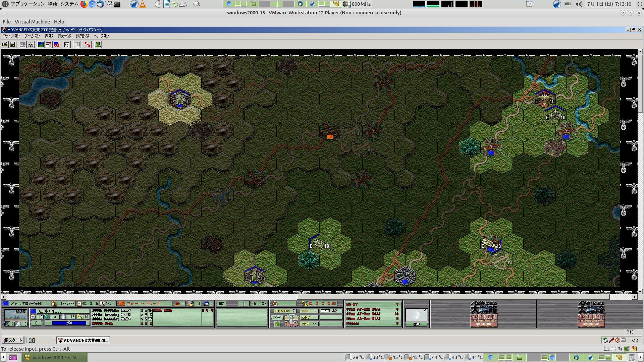Open the ファイル(F) menu
The width and height of the screenshot is (644, 362).
tap(11, 36)
